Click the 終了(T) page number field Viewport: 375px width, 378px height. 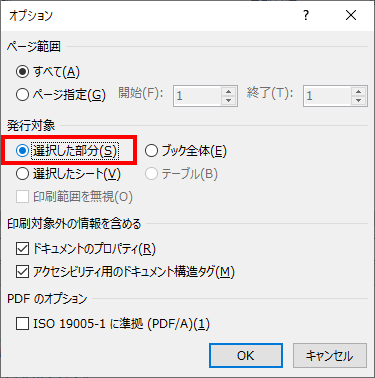(x=327, y=96)
